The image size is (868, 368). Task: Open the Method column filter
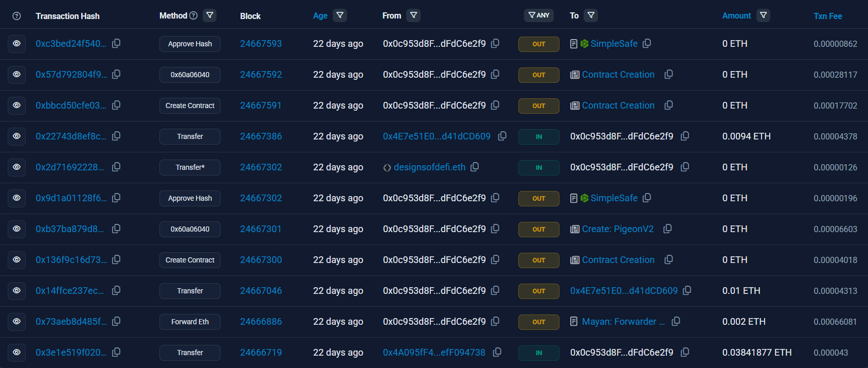210,15
